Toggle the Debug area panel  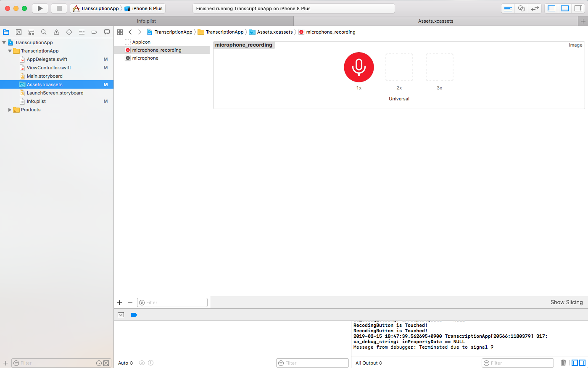point(565,8)
